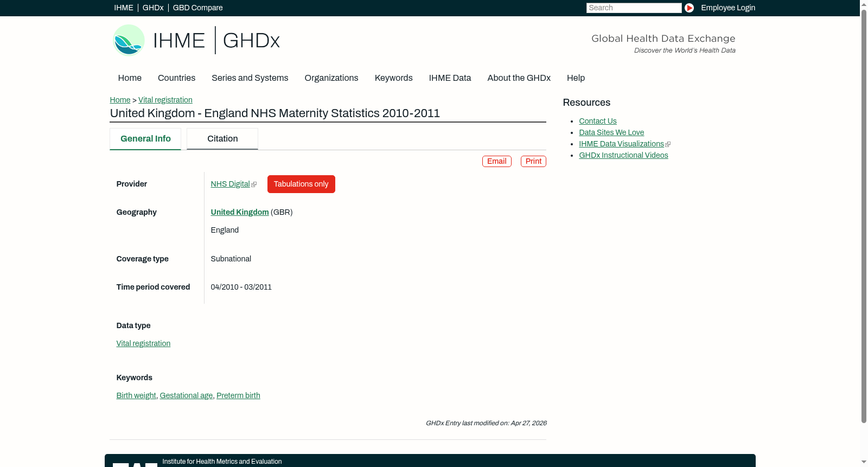Click the scrollbar up arrow
Screen dimensions: 868x467
click(x=864, y=4)
